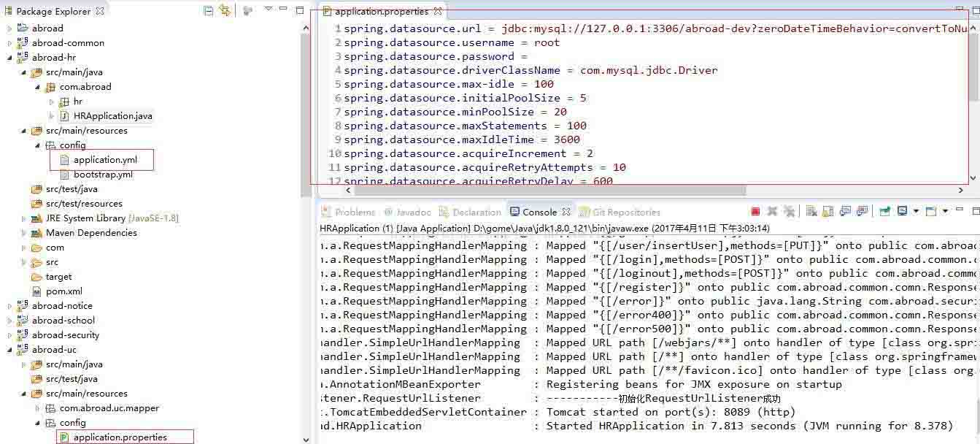Select pom.xml in abroad-hr

64,291
